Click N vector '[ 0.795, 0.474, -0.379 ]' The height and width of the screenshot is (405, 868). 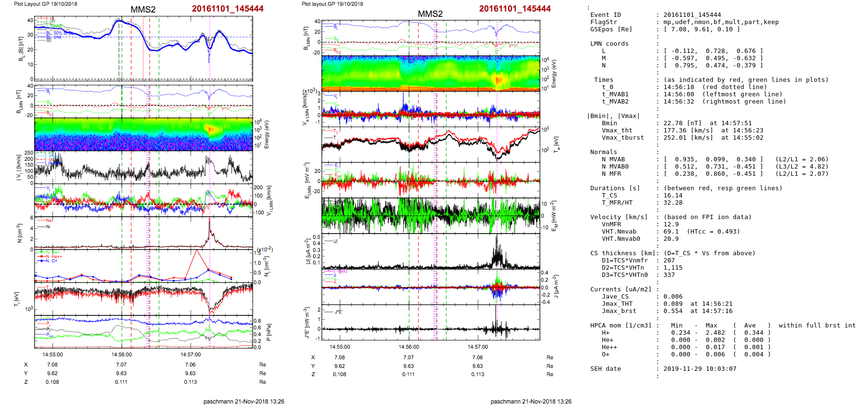(713, 65)
